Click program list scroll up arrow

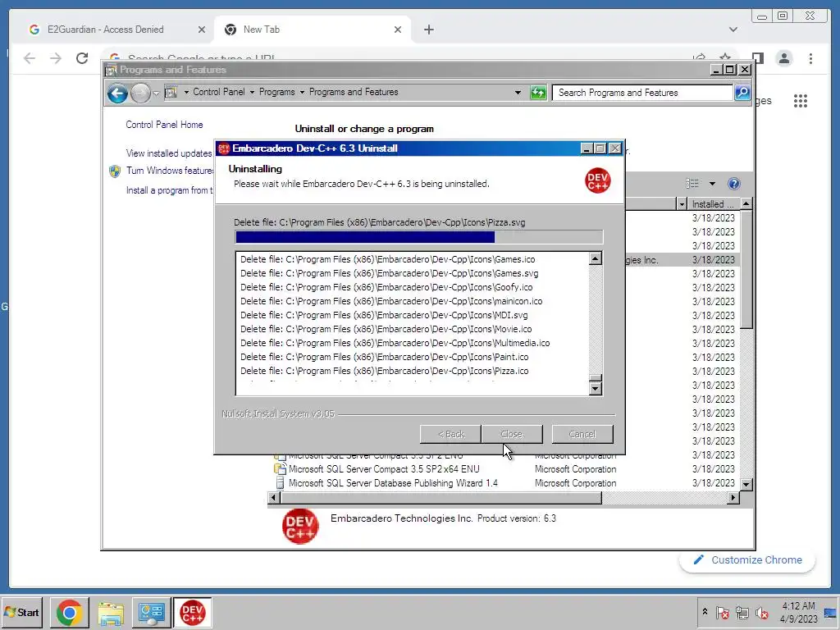tap(746, 204)
